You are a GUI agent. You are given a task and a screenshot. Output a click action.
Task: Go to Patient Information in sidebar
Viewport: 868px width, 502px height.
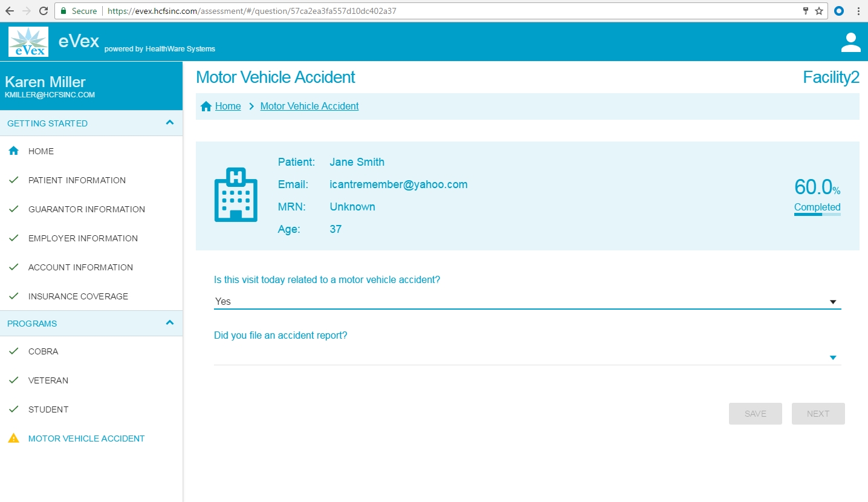click(77, 180)
